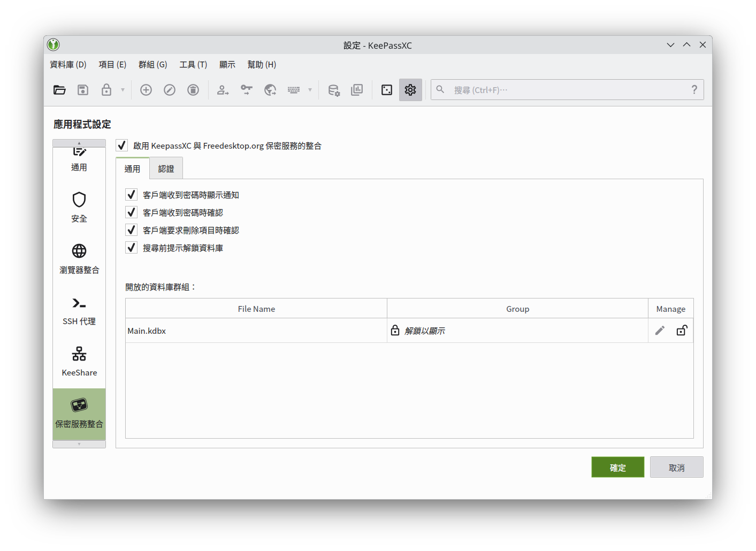Toggle 客戶端收到密碼時顯示通知 checkbox
This screenshot has width=756, height=551.
[131, 195]
